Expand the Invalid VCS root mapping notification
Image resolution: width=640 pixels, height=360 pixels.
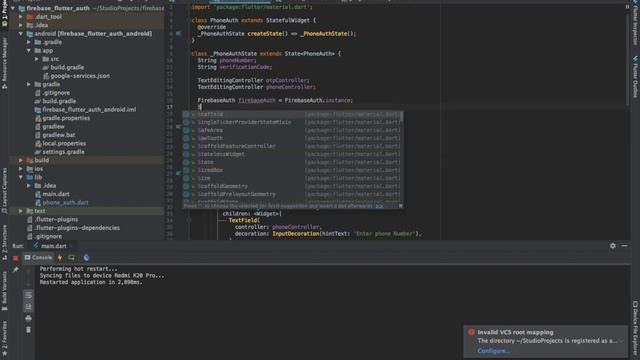622,341
